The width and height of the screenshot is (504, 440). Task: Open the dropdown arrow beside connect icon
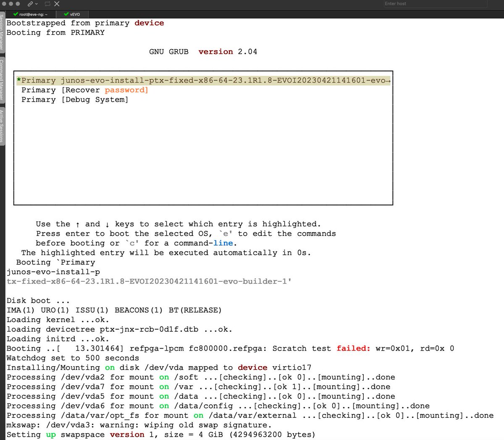pyautogui.click(x=37, y=4)
